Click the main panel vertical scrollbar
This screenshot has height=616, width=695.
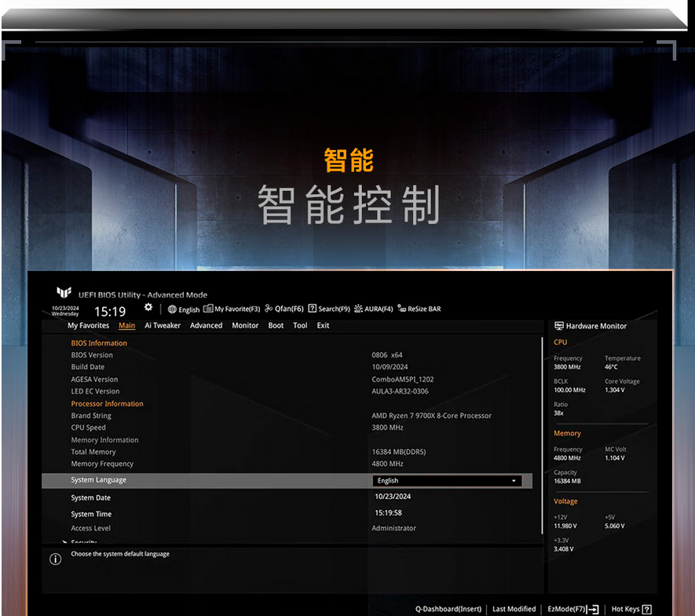[542, 435]
